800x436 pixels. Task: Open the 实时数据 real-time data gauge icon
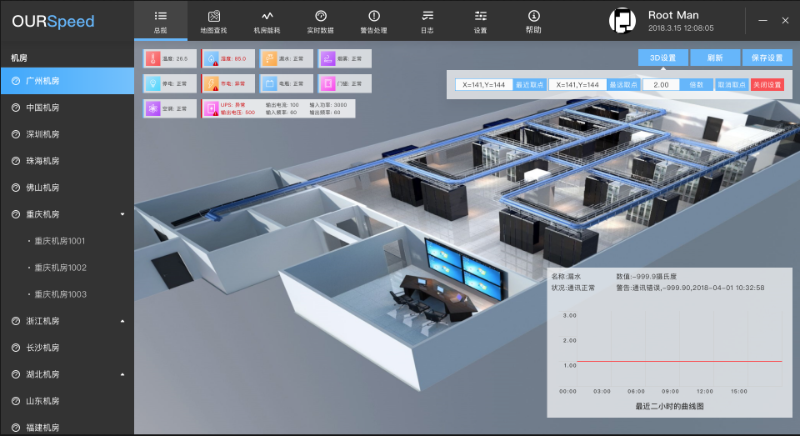(x=321, y=16)
